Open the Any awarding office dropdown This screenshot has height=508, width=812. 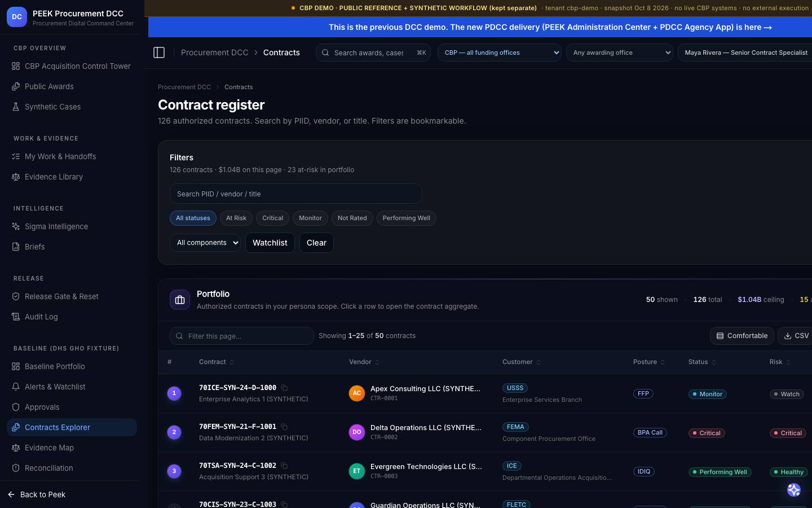(x=620, y=52)
